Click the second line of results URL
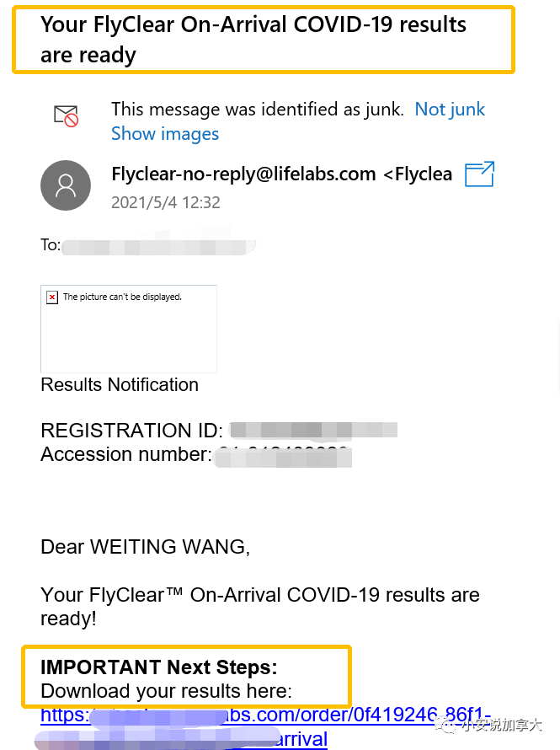The image size is (560, 750). [x=182, y=738]
